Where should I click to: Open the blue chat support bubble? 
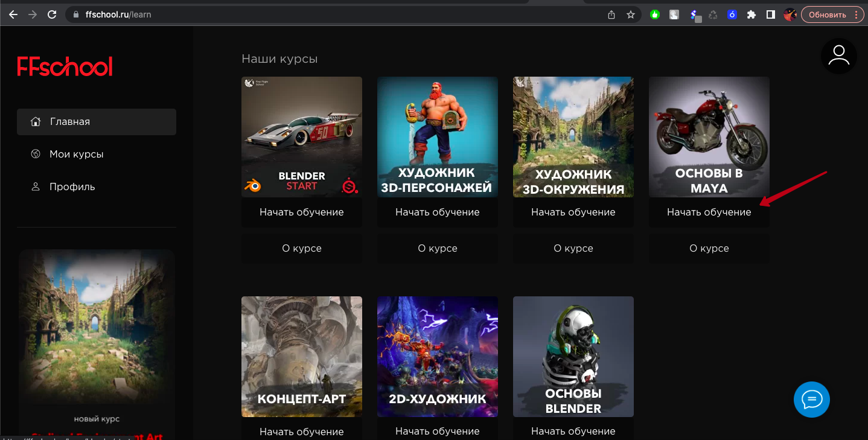[x=811, y=400]
